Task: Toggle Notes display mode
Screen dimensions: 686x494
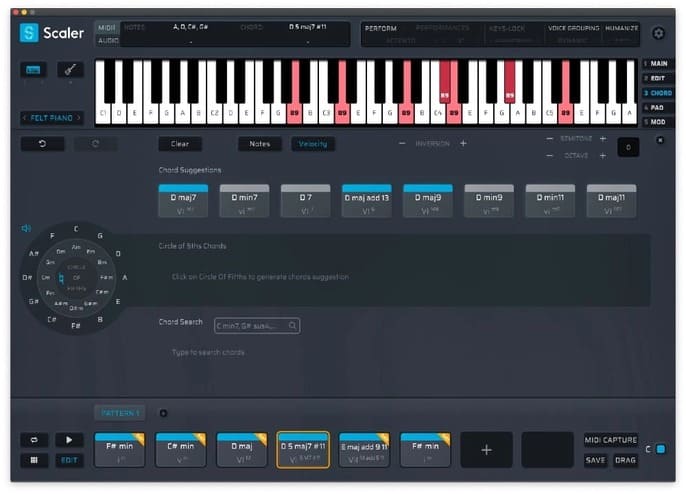Action: pyautogui.click(x=259, y=144)
